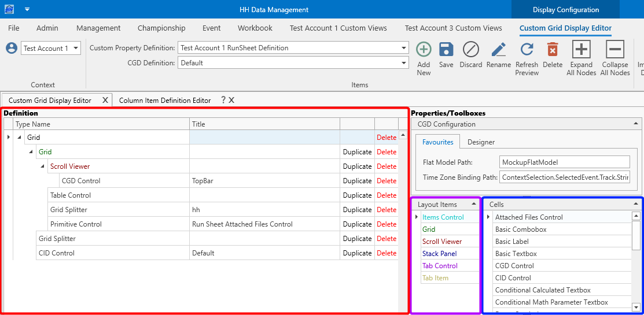Click the Time Zone Binding Path field

point(565,177)
